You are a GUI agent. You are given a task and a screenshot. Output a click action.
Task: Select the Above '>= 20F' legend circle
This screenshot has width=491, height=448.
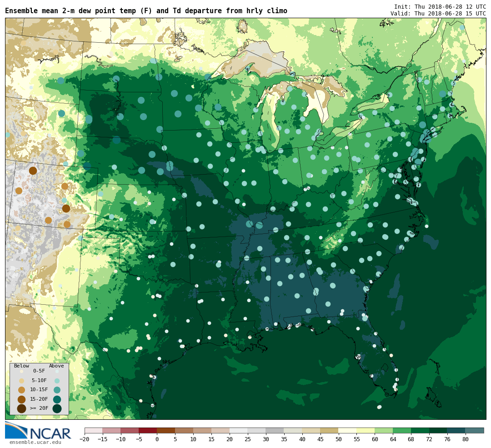pyautogui.click(x=57, y=408)
